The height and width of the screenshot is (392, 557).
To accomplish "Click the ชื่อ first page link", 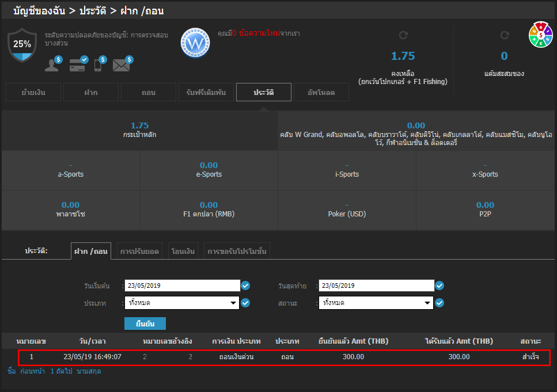I will [12, 371].
